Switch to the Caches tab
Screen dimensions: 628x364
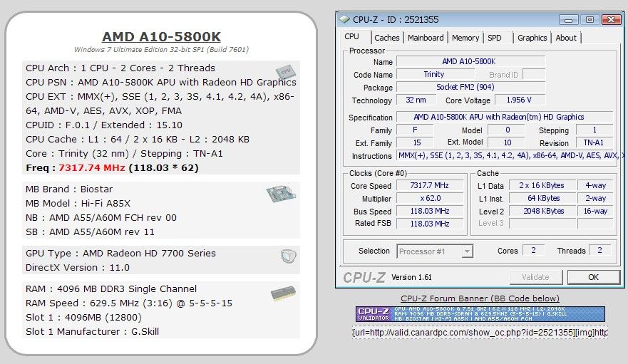[386, 38]
